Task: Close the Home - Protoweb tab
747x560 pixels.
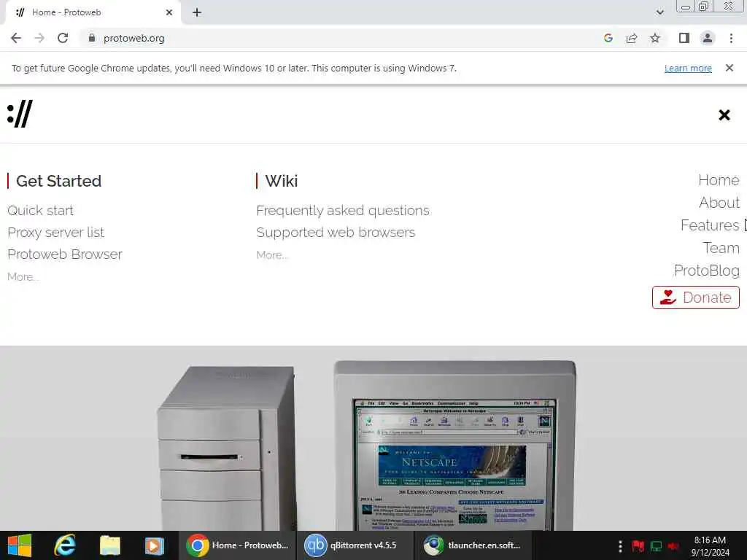Action: [169, 12]
